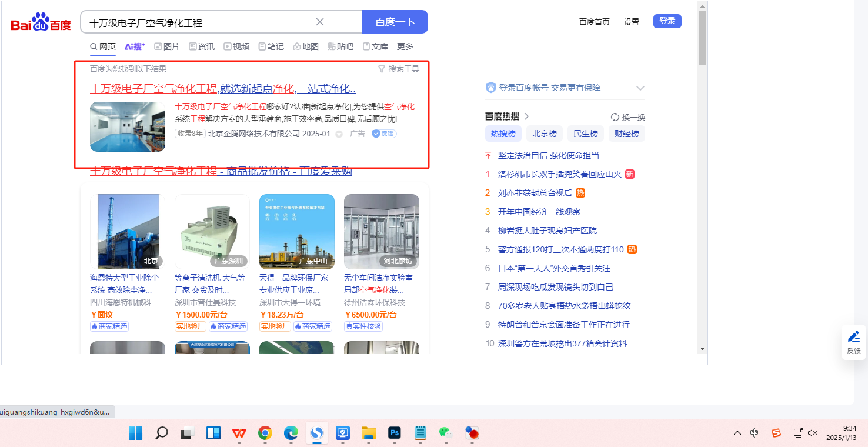Open Photoshop from the taskbar
Screen dimensions: 868x447
coord(395,433)
